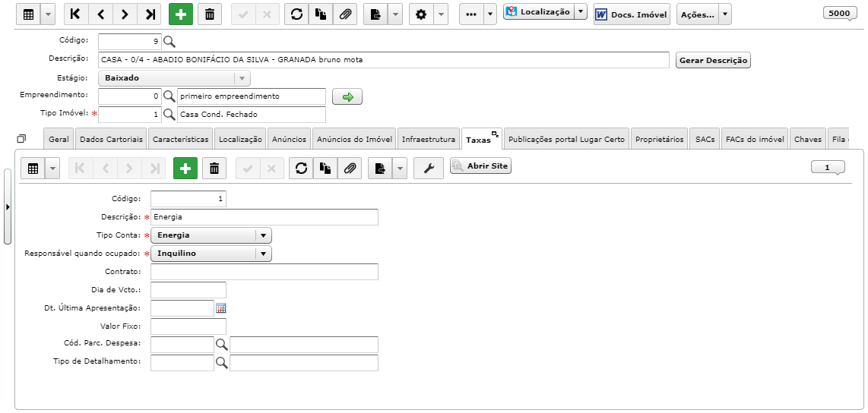
Task: Open Docs. Imóvel Word documents
Action: pos(632,15)
